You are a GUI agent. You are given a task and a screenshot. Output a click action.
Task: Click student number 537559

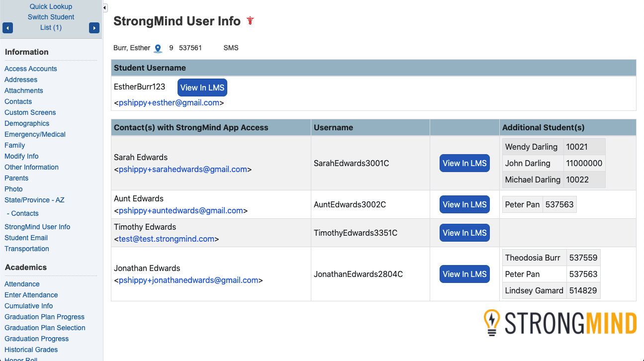(x=583, y=258)
